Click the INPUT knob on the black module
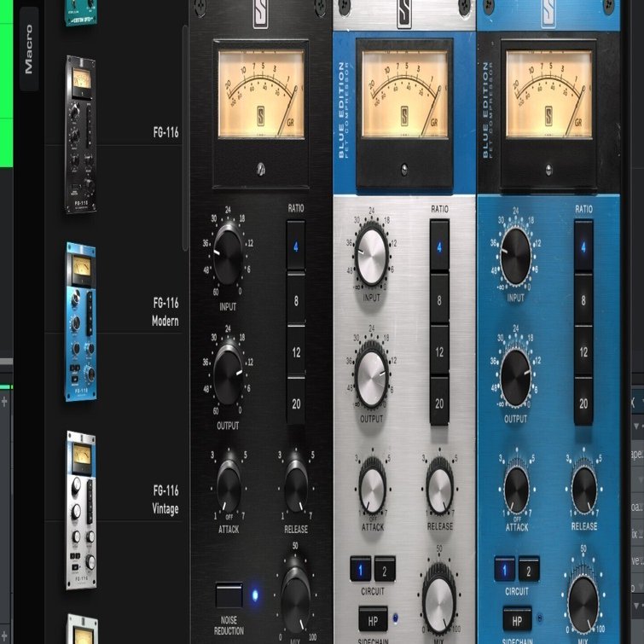 pyautogui.click(x=228, y=257)
